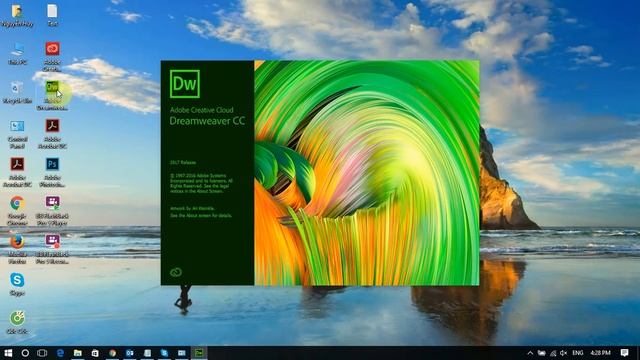Select the Mozilla Firefox desktop shortcut

[x=17, y=249]
